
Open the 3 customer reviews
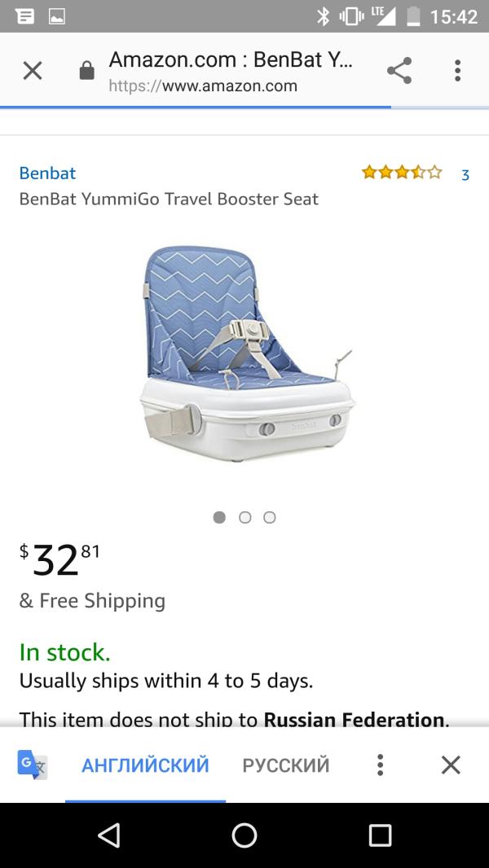pyautogui.click(x=465, y=174)
